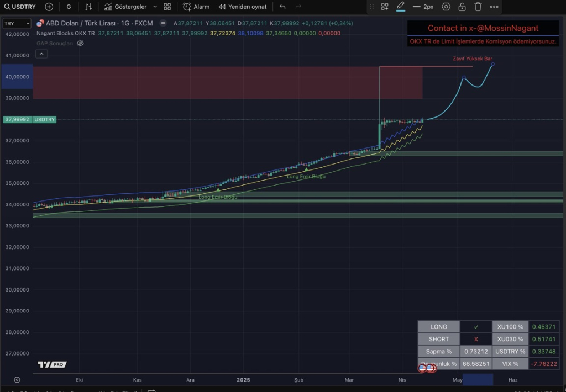Click the green LONG checkmark cell
Viewport: 566px width, 392px height.
pos(476,327)
